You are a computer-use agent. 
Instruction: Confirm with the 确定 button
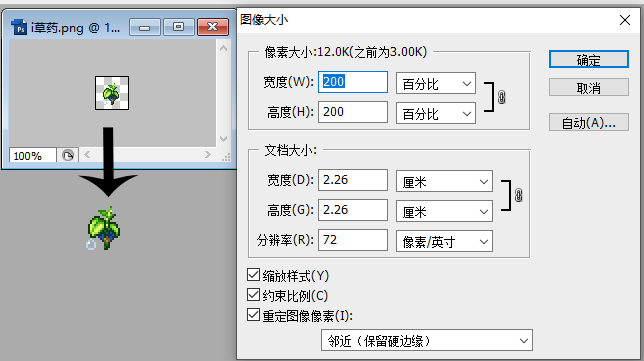click(x=589, y=60)
